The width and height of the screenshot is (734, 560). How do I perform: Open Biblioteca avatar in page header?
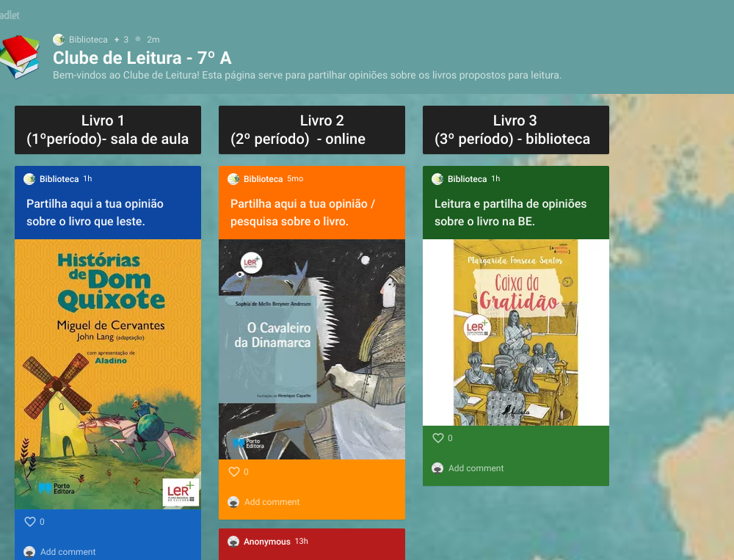click(59, 40)
